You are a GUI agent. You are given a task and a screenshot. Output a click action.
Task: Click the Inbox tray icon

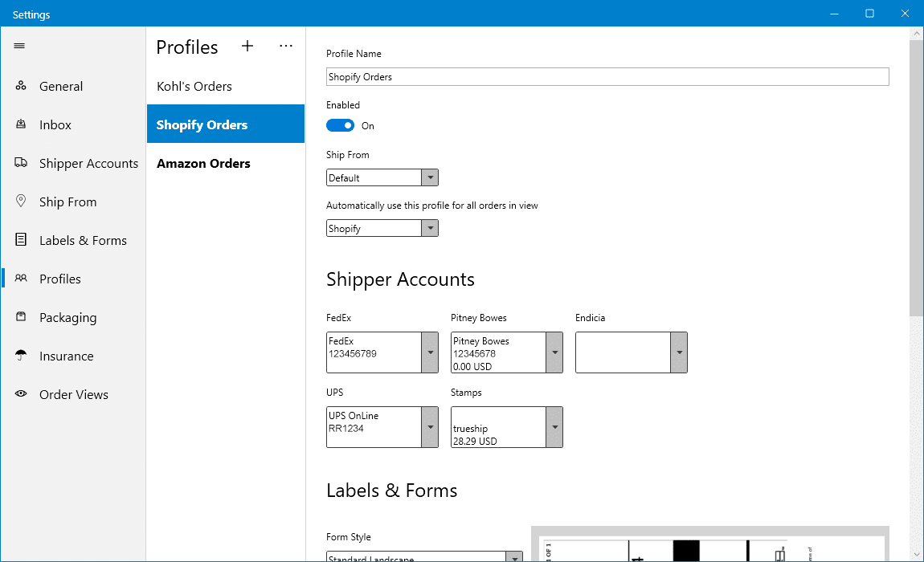click(21, 124)
